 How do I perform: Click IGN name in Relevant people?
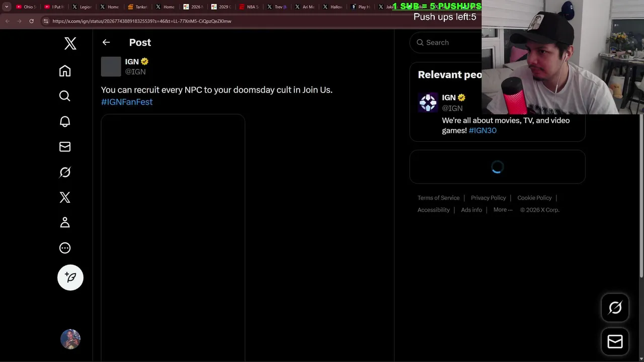point(449,98)
